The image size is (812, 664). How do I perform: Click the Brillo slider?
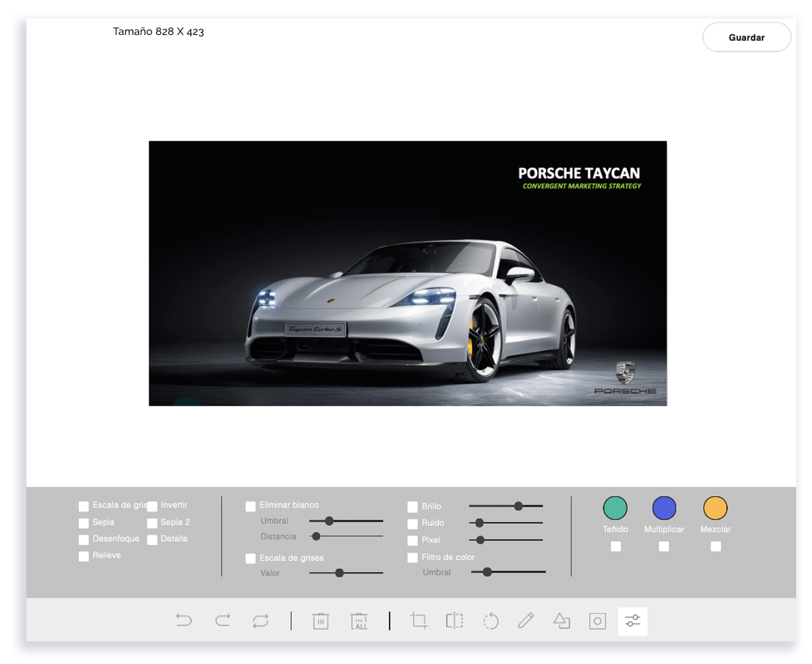[x=506, y=506]
